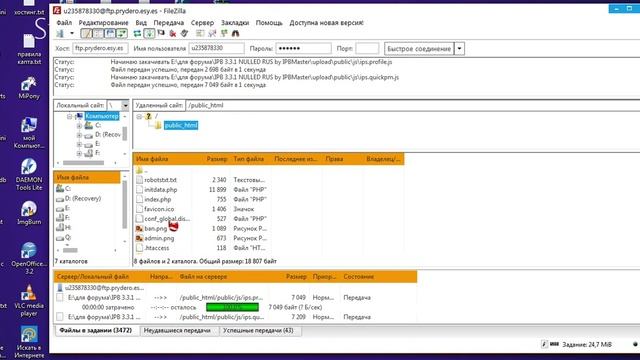Screen dimensions: 640x360
Task: Click the Пароль input field
Action: pos(303,48)
